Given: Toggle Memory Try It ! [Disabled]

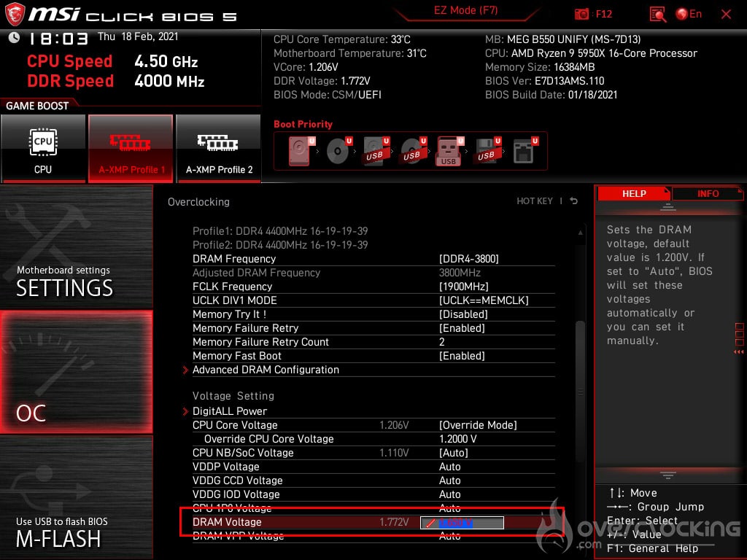Looking at the screenshot, I should point(373,314).
